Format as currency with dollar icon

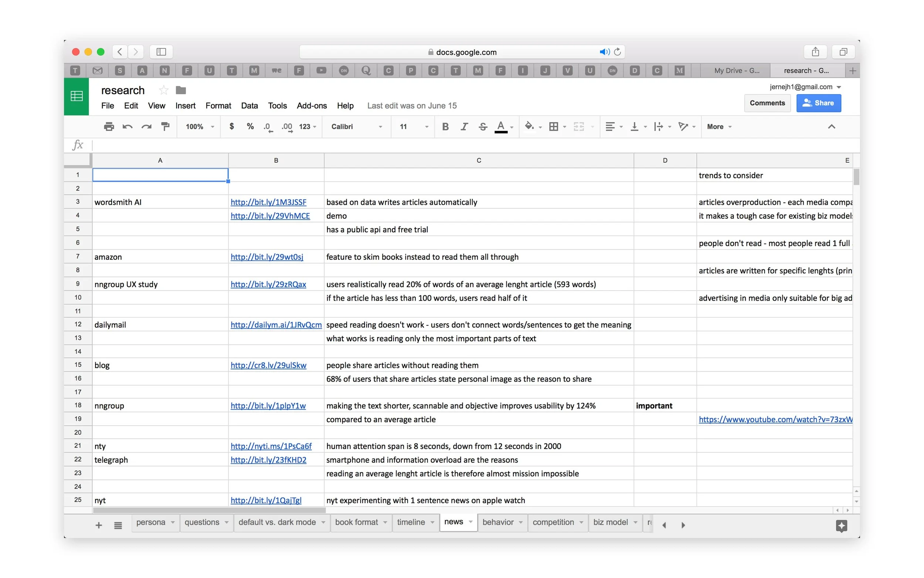(x=231, y=126)
